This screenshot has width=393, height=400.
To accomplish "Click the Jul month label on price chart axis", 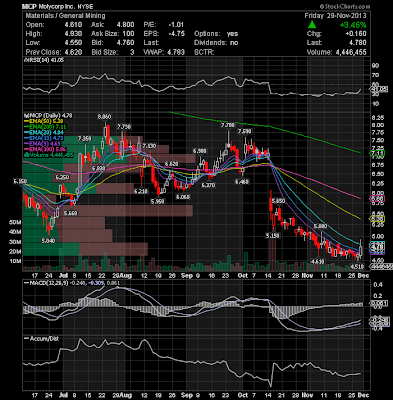I will pyautogui.click(x=63, y=275).
